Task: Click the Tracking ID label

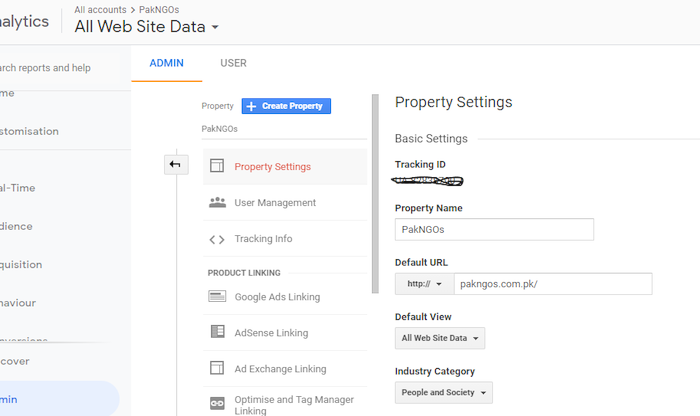Action: (x=420, y=164)
